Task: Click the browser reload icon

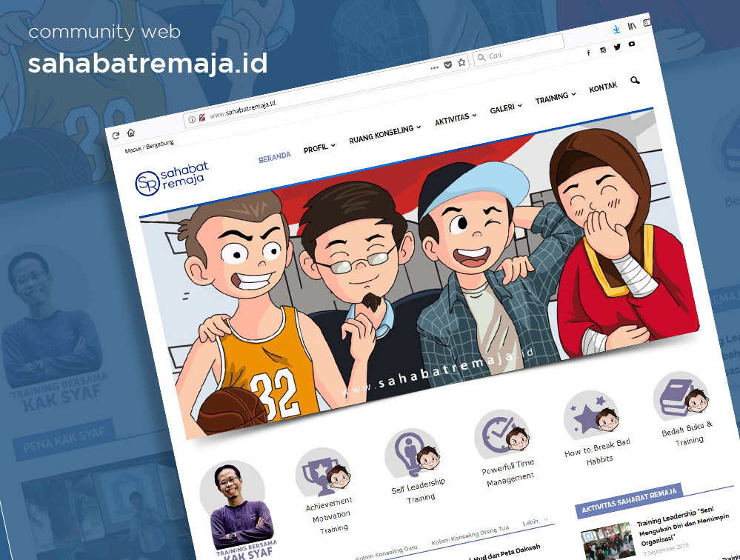Action: pyautogui.click(x=116, y=136)
